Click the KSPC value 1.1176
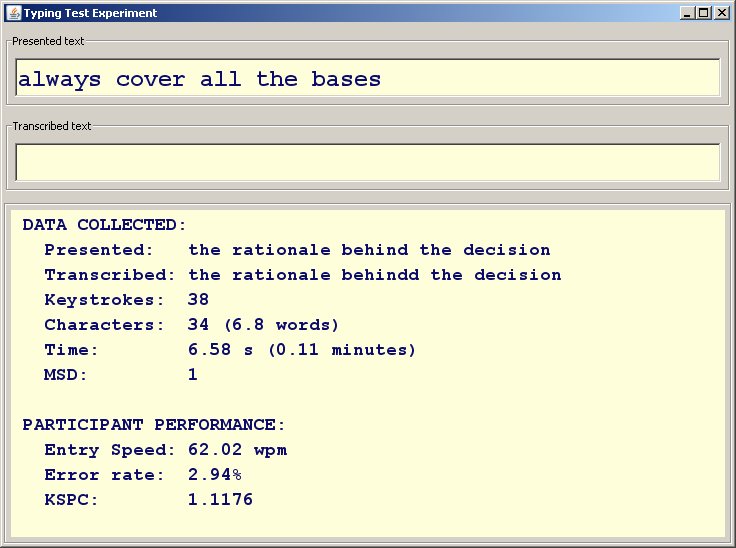The height and width of the screenshot is (548, 736). [220, 500]
